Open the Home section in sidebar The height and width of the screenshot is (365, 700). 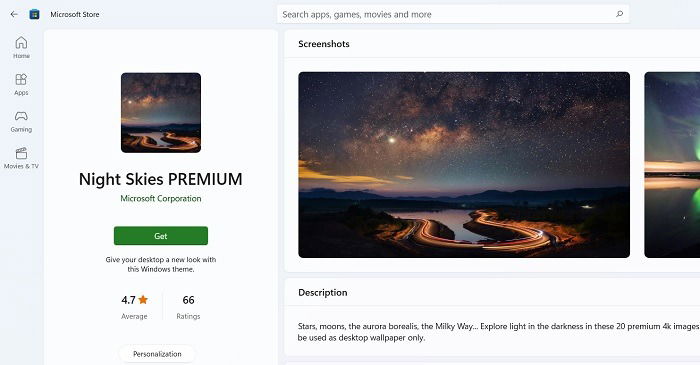[21, 48]
